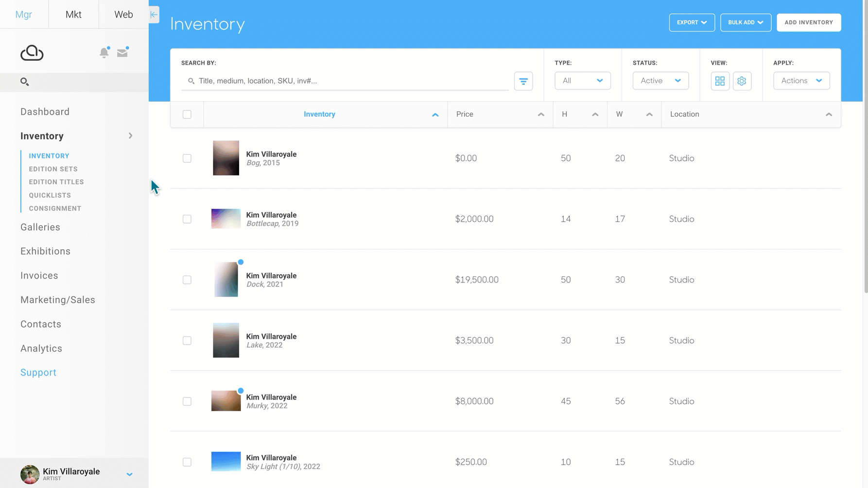Screen dimensions: 868x488
Task: Expand Kim Villaroyale account chevron at bottom
Action: tap(129, 473)
